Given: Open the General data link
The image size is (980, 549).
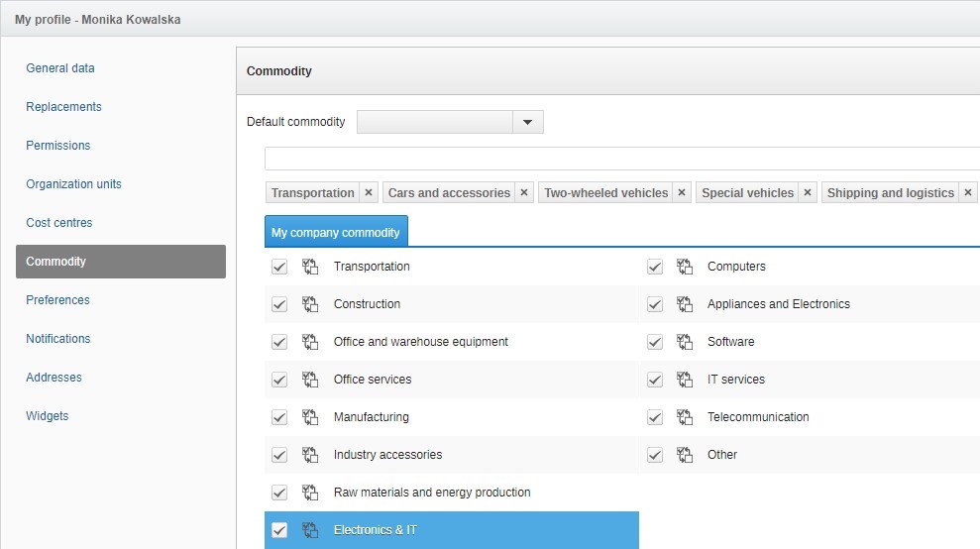Looking at the screenshot, I should [x=60, y=68].
